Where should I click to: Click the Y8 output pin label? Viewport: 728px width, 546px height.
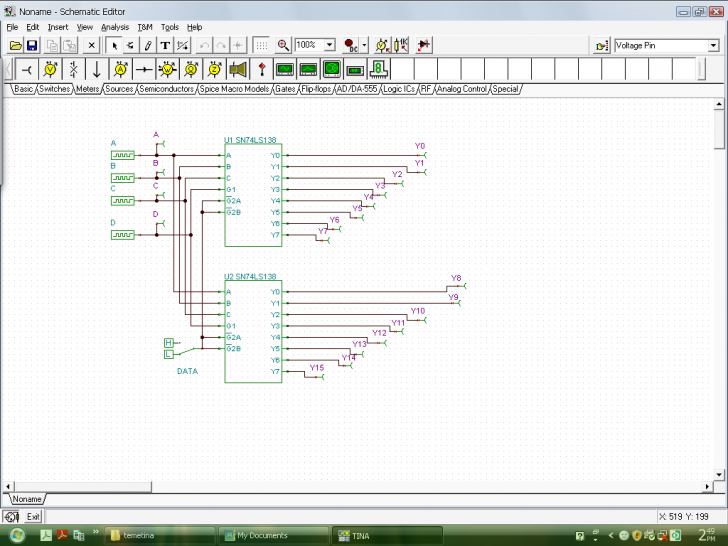(456, 278)
